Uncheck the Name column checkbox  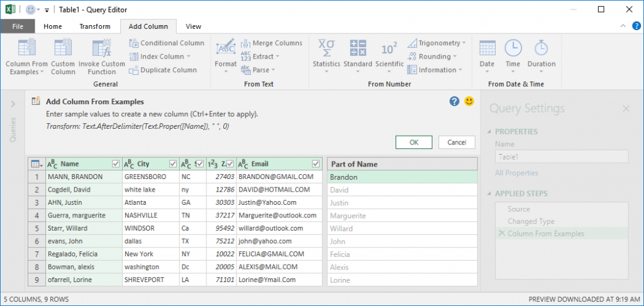(115, 164)
